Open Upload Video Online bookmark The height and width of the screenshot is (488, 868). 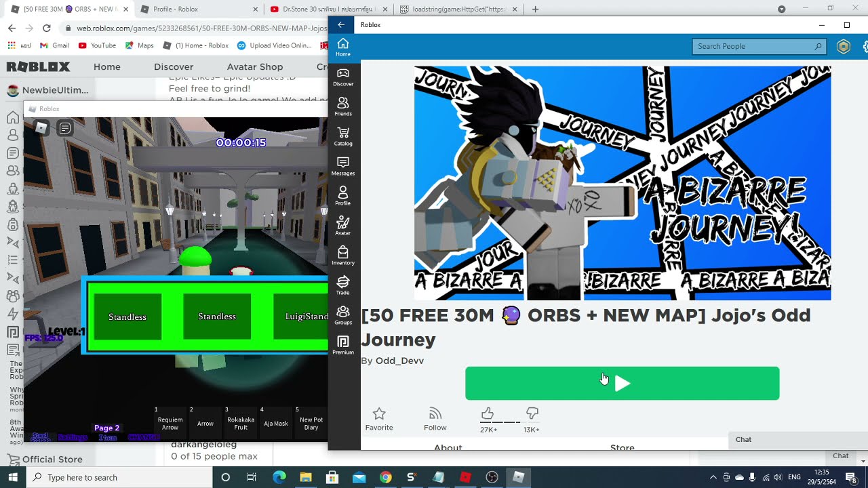coord(274,45)
